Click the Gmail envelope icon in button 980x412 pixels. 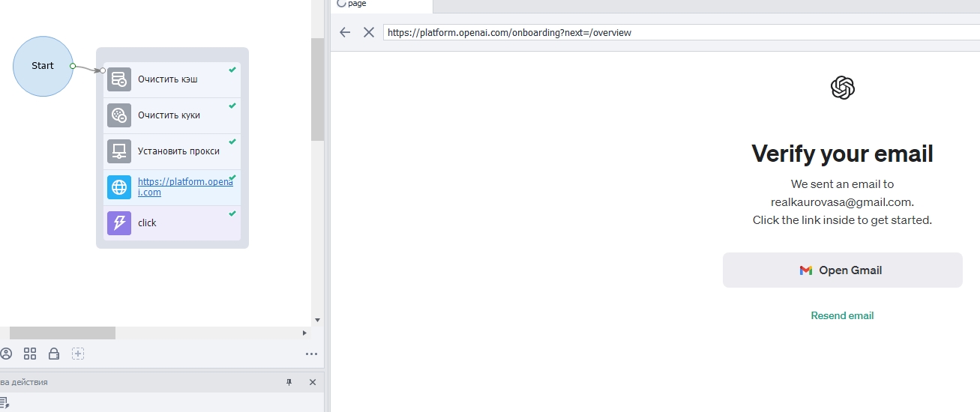click(806, 270)
